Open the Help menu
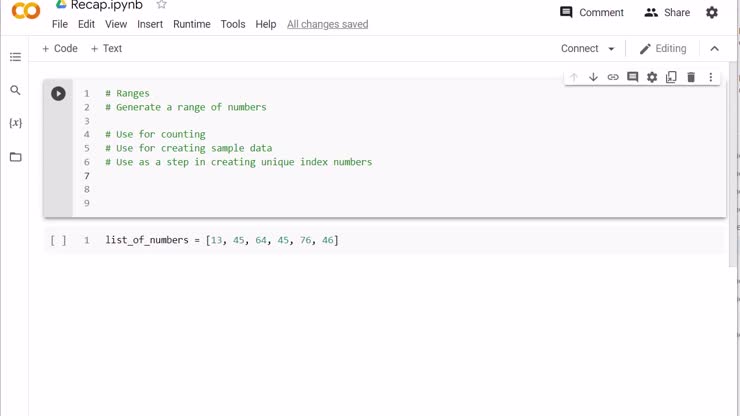740x416 pixels. click(x=266, y=24)
